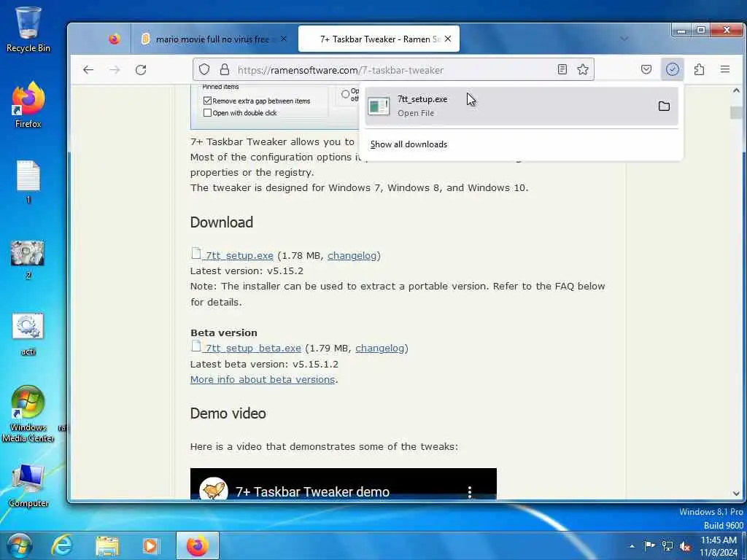The image size is (747, 560).
Task: Click the 7+ Taskbar Tweaker demo video title
Action: [312, 491]
